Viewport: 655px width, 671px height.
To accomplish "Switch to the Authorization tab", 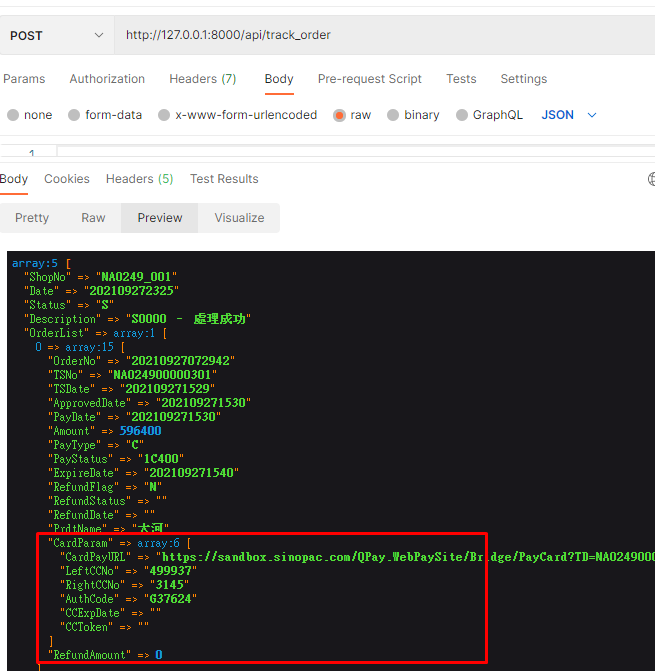I will (x=107, y=79).
